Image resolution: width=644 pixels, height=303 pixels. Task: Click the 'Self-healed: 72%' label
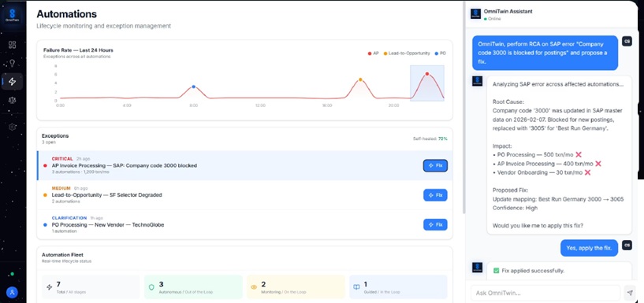pos(430,139)
